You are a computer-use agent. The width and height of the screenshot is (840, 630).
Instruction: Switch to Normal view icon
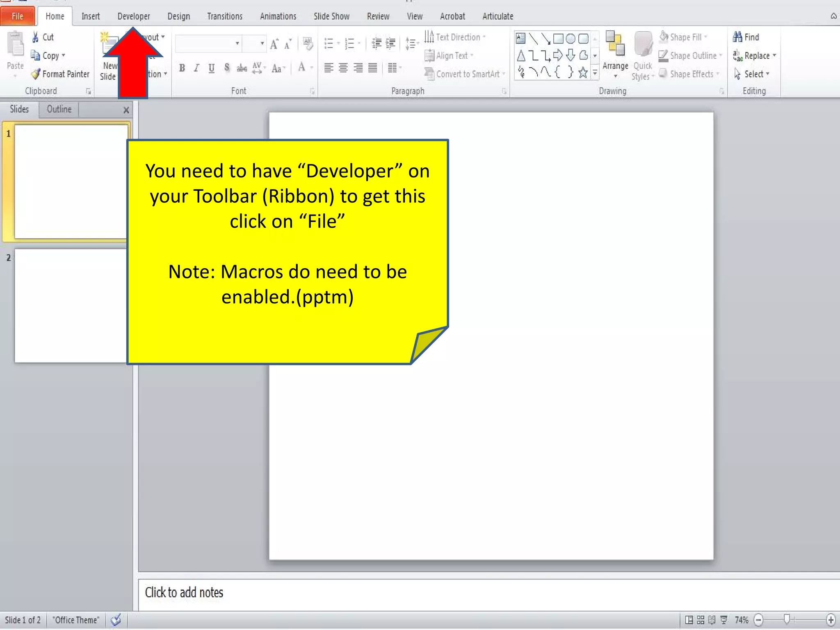689,620
